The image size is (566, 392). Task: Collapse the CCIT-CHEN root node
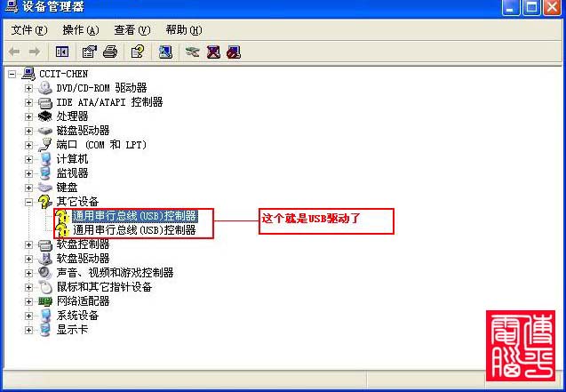pos(12,74)
